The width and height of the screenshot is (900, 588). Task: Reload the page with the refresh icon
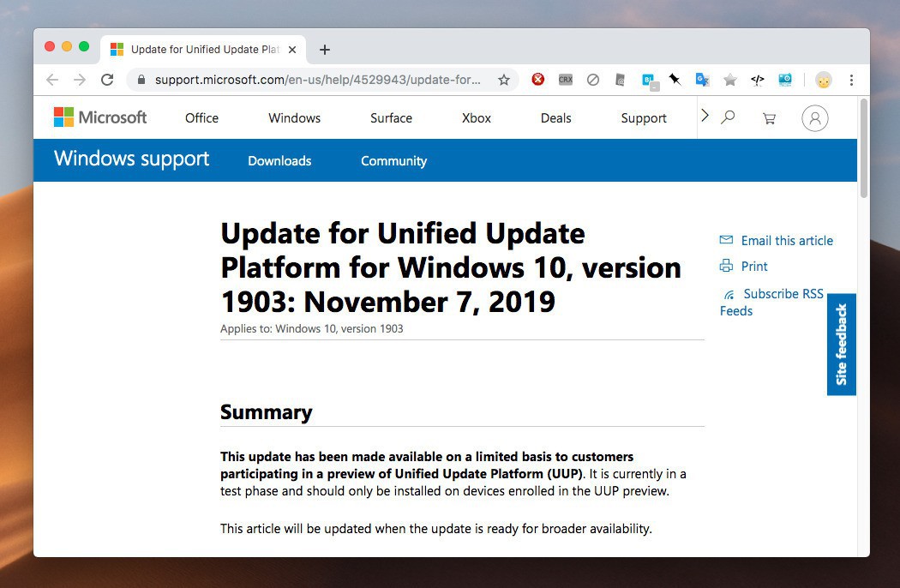(x=107, y=80)
